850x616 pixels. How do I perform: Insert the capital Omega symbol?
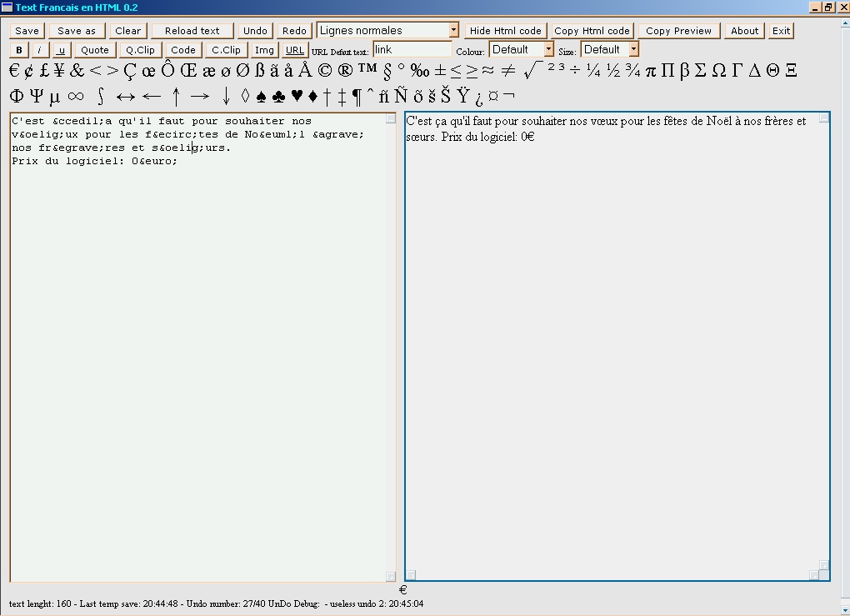tap(719, 71)
